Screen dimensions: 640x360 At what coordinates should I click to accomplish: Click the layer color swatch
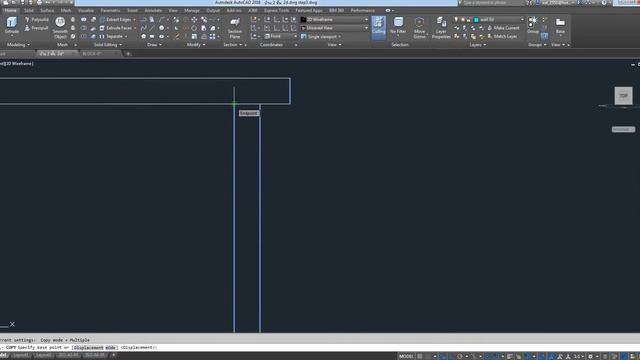coord(476,20)
